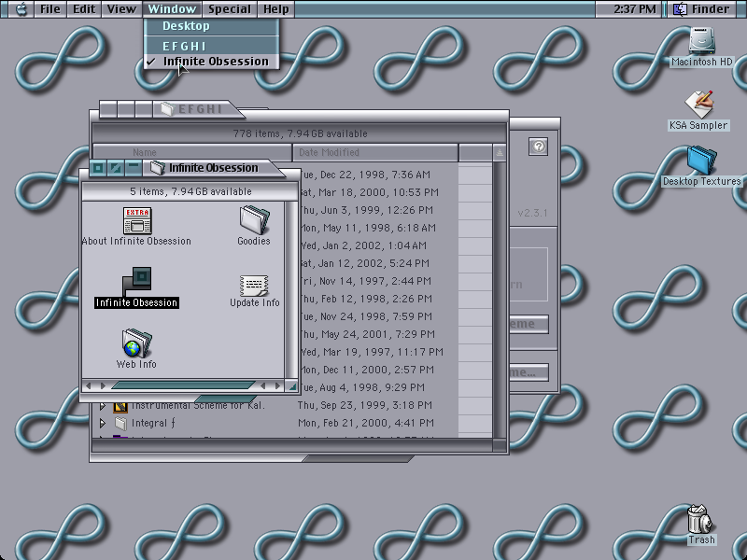Screen dimensions: 747x560
Task: Open the Apple menu
Action: pos(21,9)
